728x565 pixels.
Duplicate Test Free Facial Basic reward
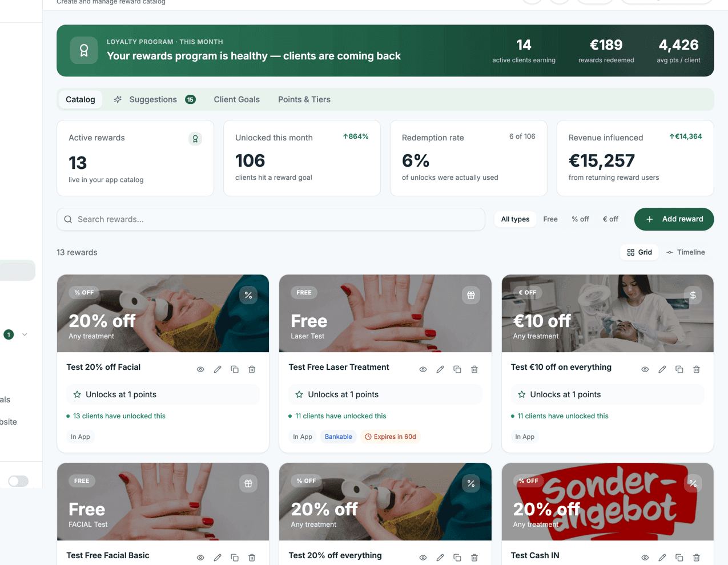click(x=235, y=558)
